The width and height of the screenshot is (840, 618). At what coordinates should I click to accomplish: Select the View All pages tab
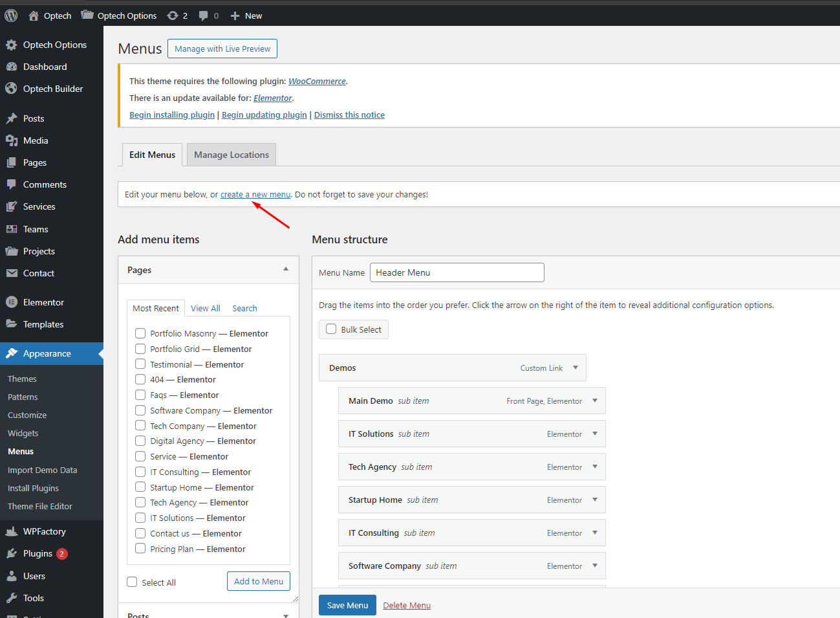point(205,308)
